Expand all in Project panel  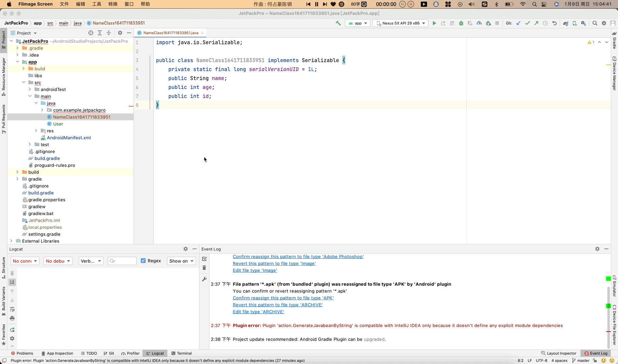click(x=100, y=33)
